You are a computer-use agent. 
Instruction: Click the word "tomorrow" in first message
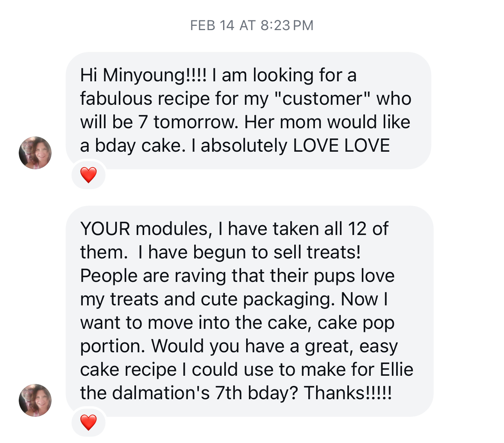click(x=195, y=122)
